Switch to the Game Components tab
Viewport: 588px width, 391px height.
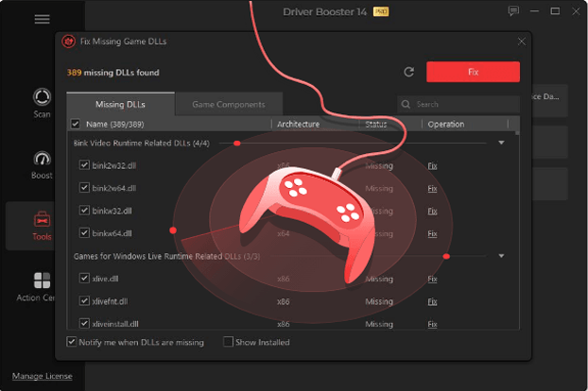point(229,104)
